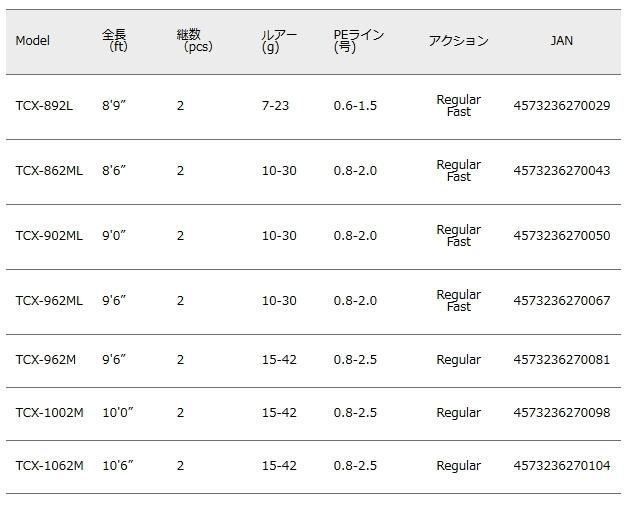The width and height of the screenshot is (629, 505).
Task: Select JAN code 4573236270104
Action: point(561,466)
